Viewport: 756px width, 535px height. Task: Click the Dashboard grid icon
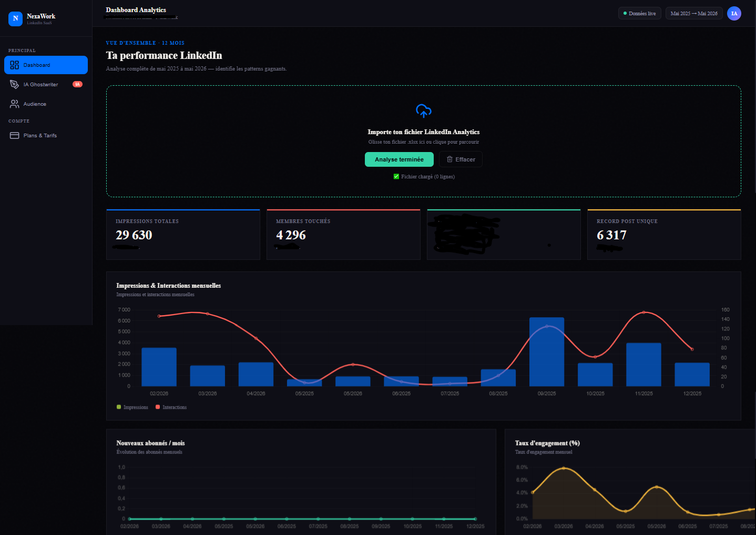(14, 65)
